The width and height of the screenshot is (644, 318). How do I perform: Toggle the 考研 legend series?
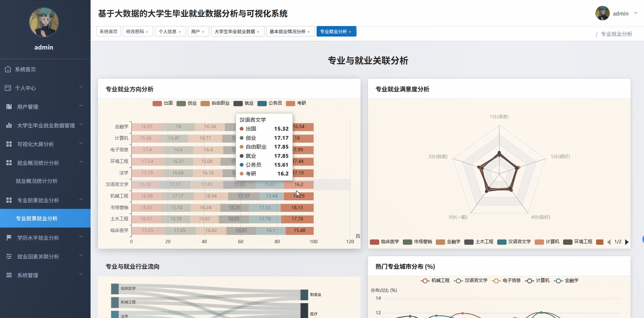point(296,103)
